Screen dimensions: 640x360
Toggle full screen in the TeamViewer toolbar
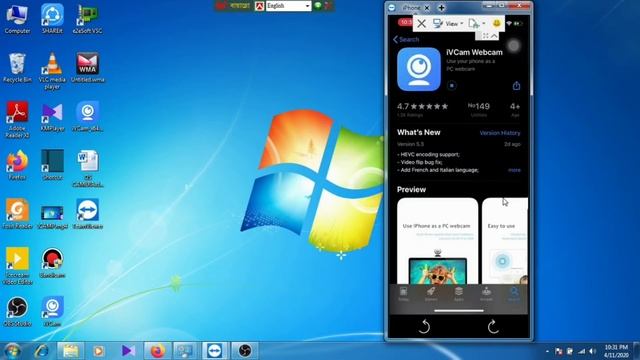tap(485, 36)
